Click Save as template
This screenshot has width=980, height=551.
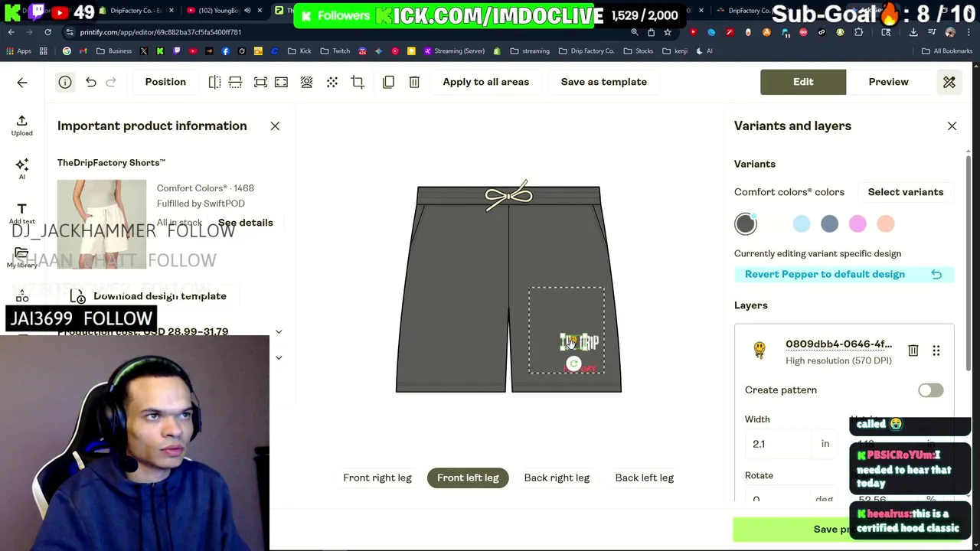point(604,82)
